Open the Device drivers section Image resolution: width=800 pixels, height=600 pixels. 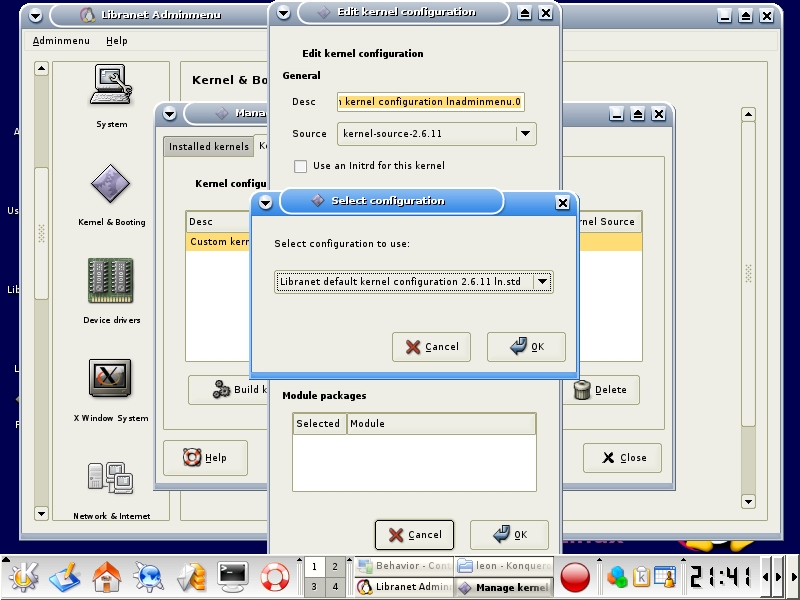click(111, 284)
